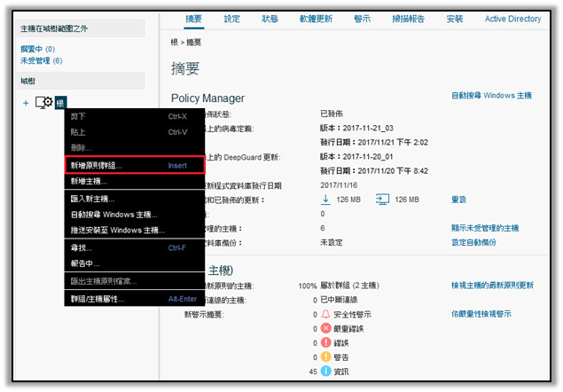Viewport: 563px width, 392px height.
Task: Click the red X severe error icon
Action: [325, 328]
